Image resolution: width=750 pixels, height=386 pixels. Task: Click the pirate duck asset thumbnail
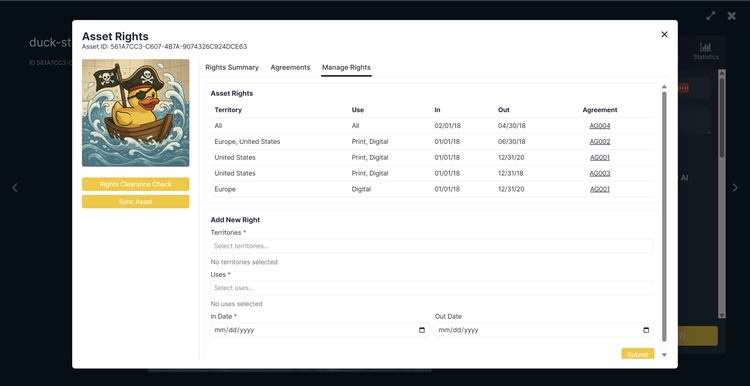[135, 113]
